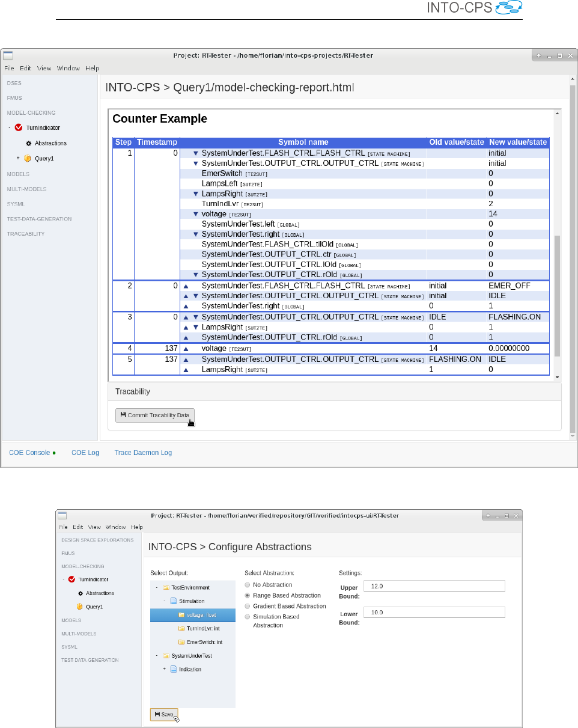Click the Upper Bound input field
This screenshot has width=578, height=728.
[435, 586]
